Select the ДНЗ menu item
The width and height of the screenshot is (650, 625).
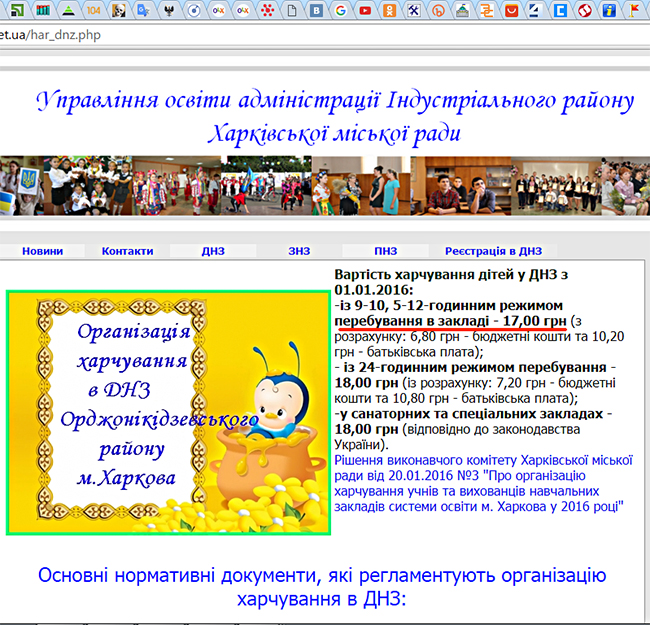213,251
